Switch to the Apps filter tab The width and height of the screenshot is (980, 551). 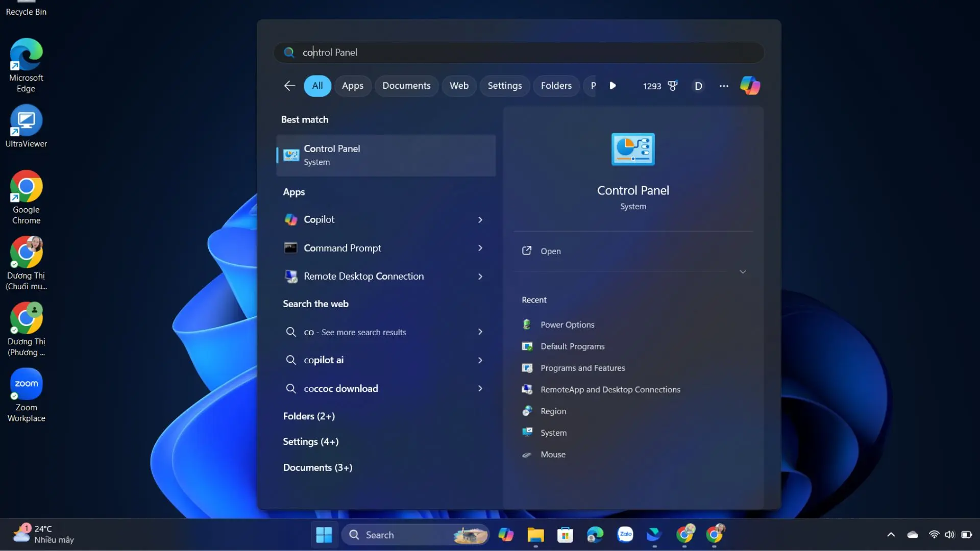(352, 86)
